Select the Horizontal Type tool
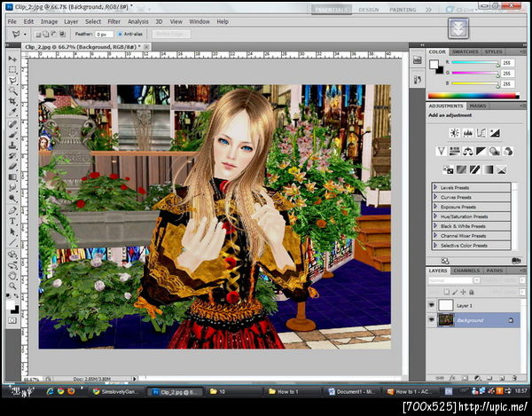 tap(12, 221)
